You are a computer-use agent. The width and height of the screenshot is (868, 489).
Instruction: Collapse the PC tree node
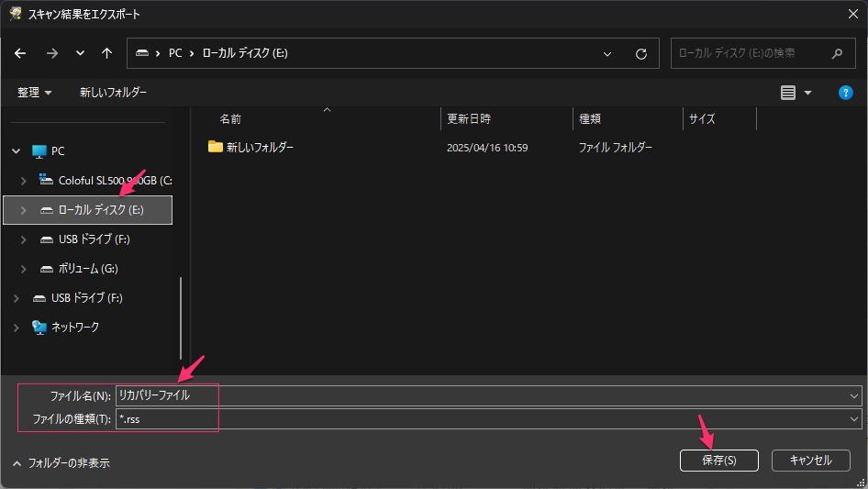16,151
